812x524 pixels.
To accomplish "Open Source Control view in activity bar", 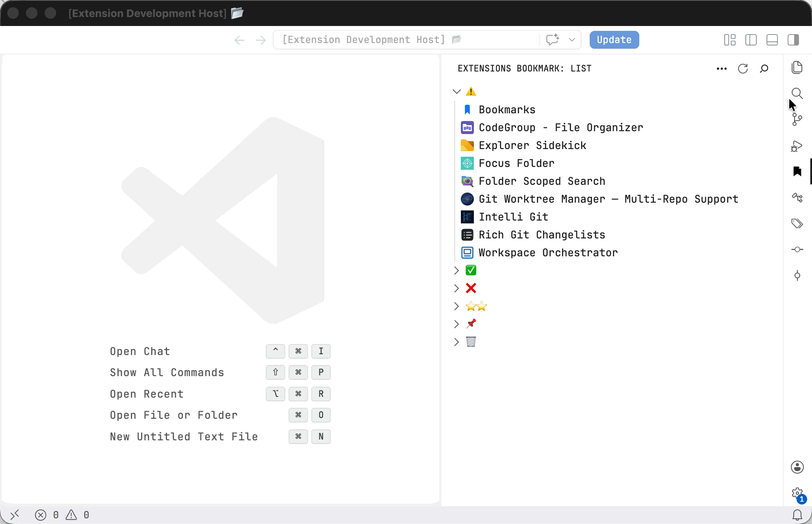I will click(x=797, y=119).
